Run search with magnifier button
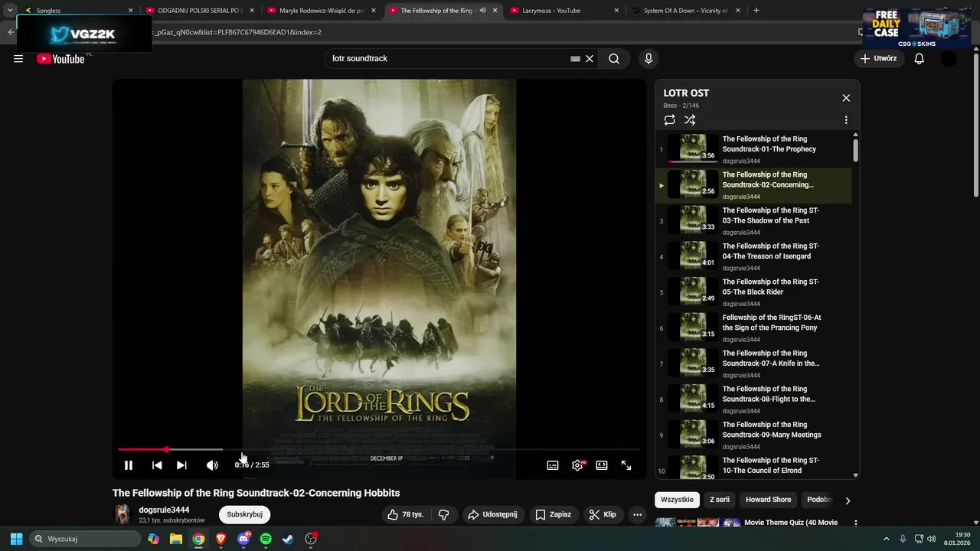The width and height of the screenshot is (980, 551). [614, 59]
